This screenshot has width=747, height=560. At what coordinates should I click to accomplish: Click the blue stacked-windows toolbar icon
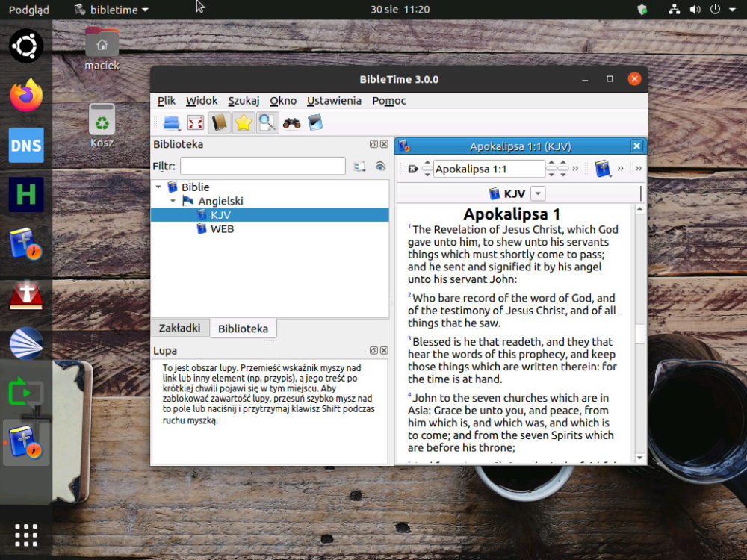tap(171, 123)
